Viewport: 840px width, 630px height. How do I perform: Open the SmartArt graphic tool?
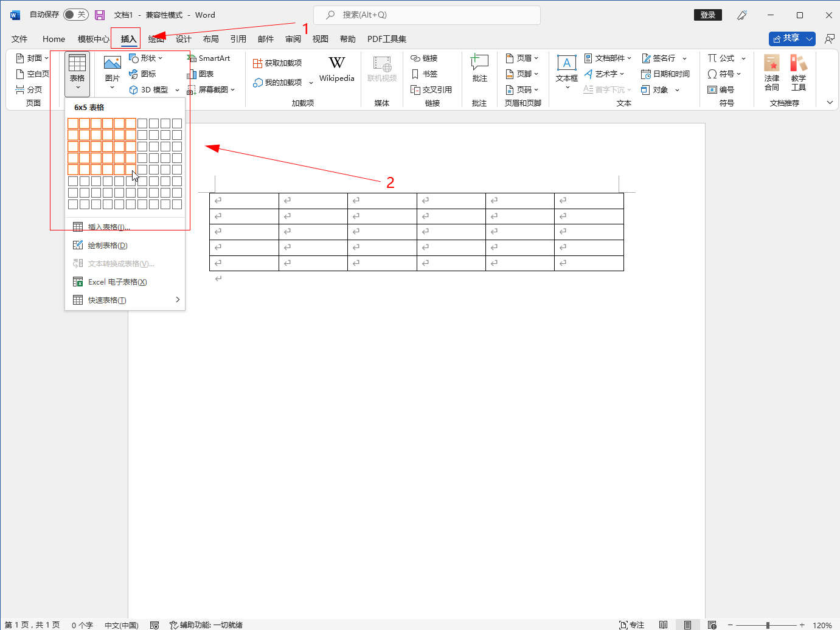208,58
